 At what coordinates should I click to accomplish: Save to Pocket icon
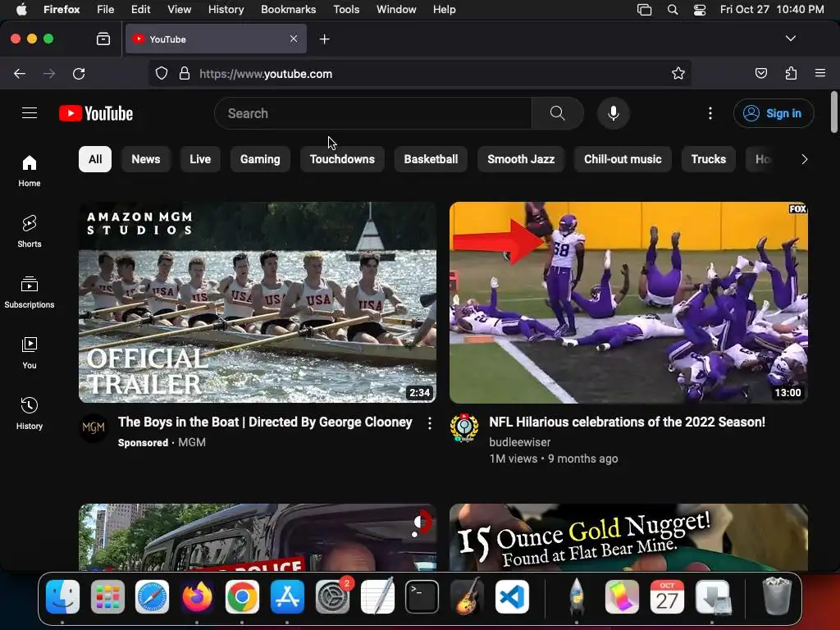tap(760, 73)
